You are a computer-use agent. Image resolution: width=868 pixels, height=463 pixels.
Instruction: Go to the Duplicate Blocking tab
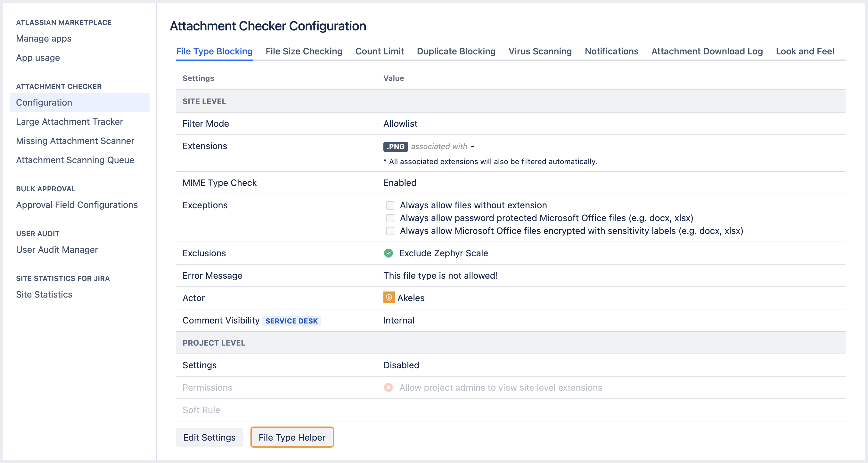click(x=456, y=51)
